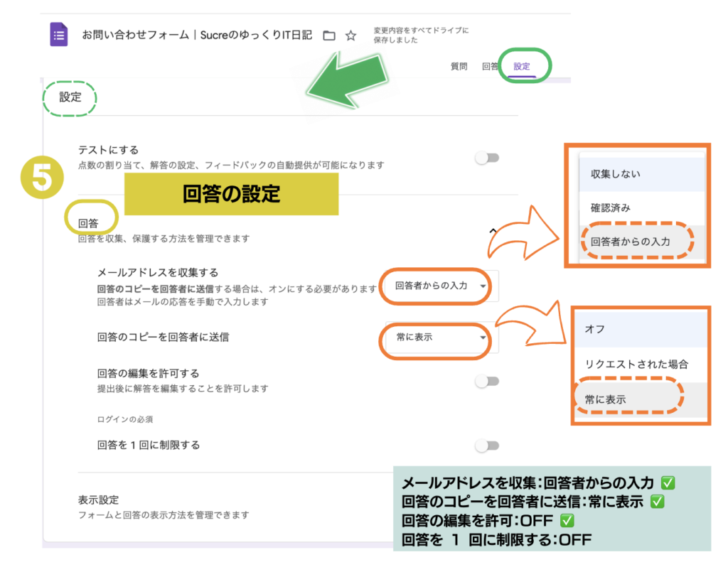The height and width of the screenshot is (572, 728).
Task: Choose the 確認済み option
Action: (x=610, y=208)
